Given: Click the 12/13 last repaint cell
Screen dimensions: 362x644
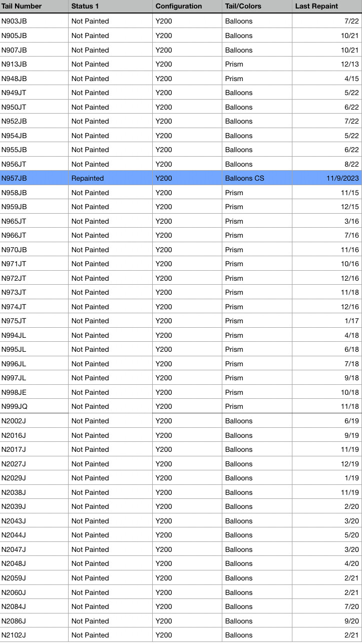Looking at the screenshot, I should pyautogui.click(x=350, y=64).
